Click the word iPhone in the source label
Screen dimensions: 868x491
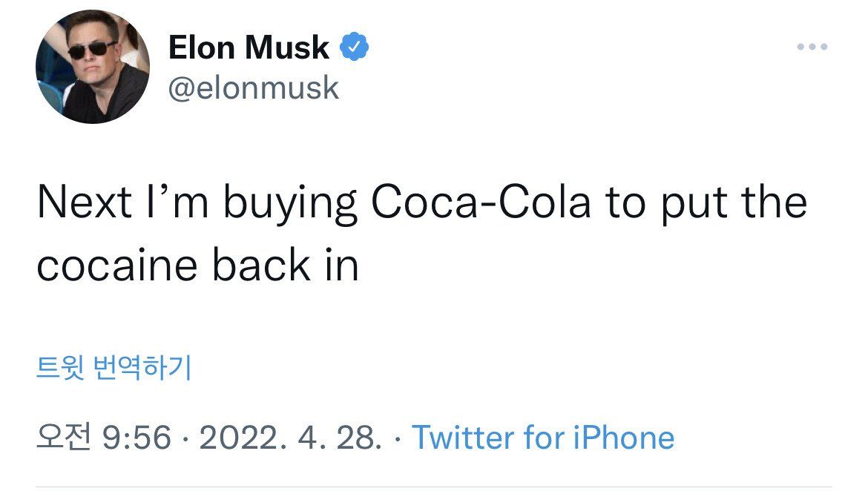tap(624, 438)
